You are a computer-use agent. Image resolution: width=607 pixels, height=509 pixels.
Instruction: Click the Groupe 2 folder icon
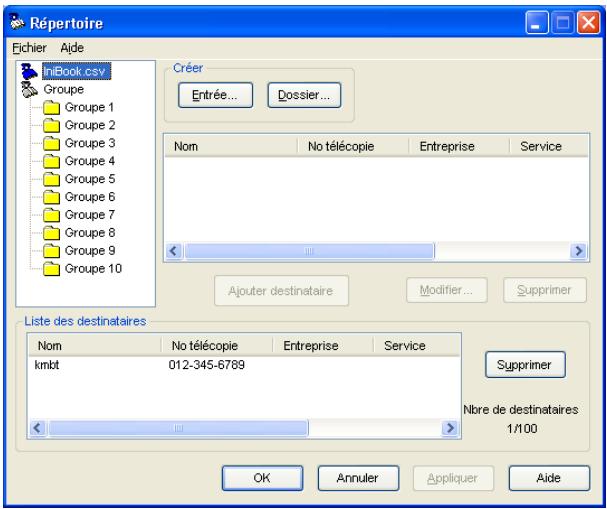tap(51, 125)
